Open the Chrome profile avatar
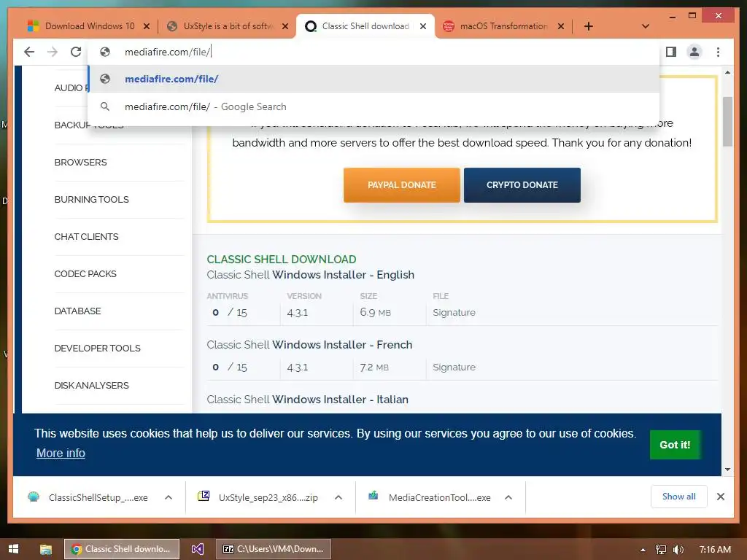The image size is (747, 560). tap(694, 52)
